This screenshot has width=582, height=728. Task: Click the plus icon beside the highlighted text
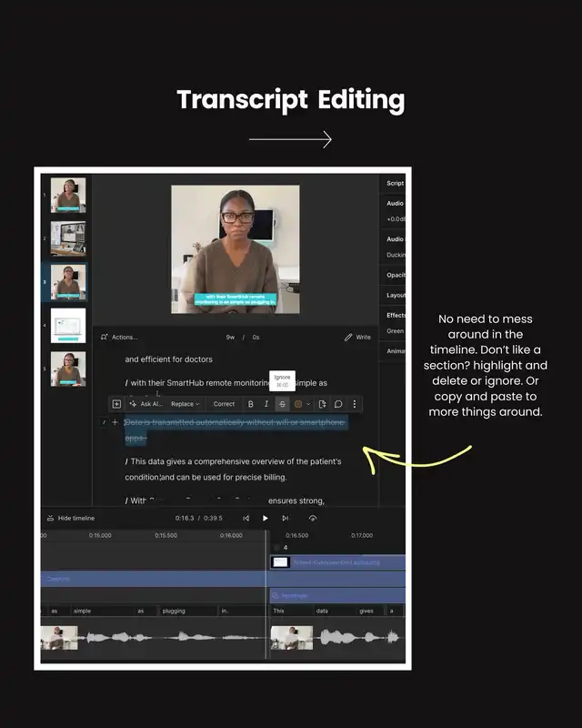coord(115,422)
